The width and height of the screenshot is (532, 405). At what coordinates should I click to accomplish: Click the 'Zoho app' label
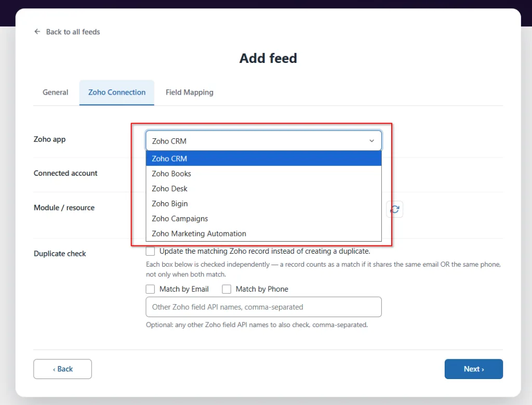[49, 139]
